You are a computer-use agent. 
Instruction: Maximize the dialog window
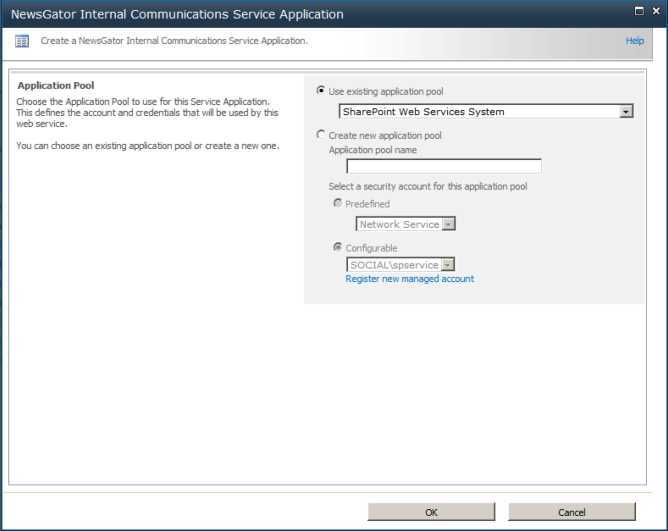point(639,11)
